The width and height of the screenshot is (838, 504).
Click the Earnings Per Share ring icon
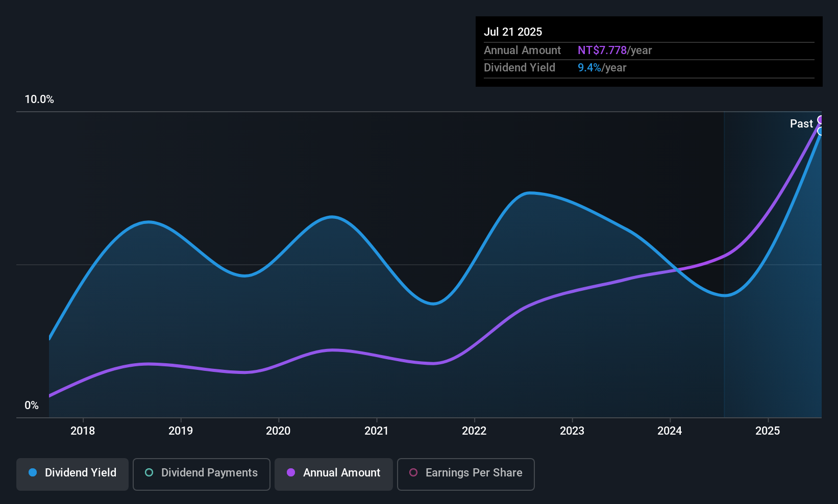(413, 473)
